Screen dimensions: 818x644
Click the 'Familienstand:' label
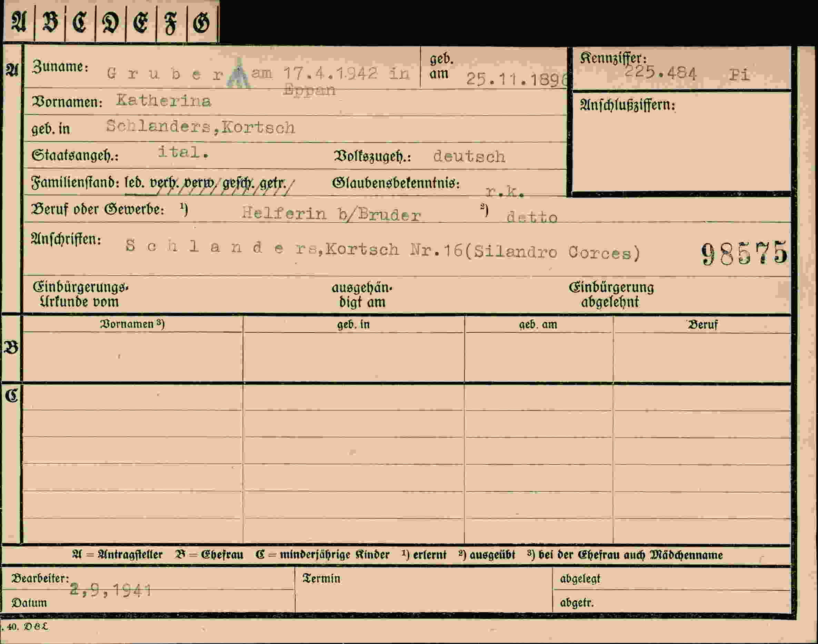[x=76, y=182]
